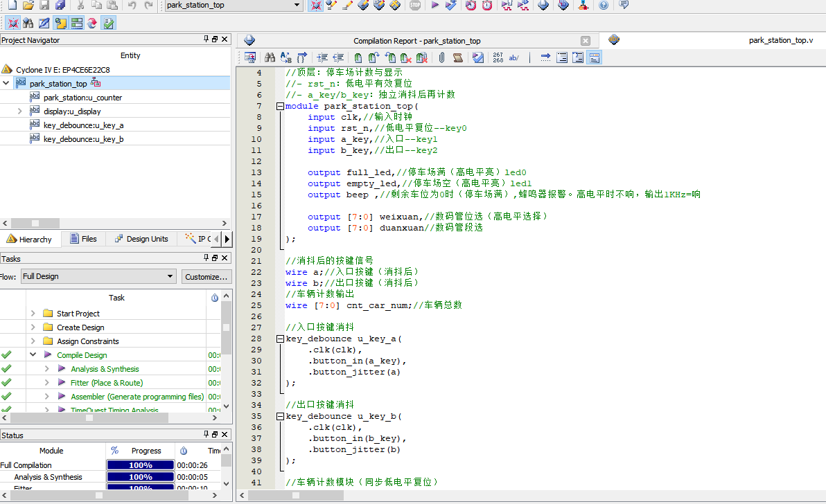
Task: Toggle the highlighted rightmost icon in editor toolbar
Action: tap(595, 58)
